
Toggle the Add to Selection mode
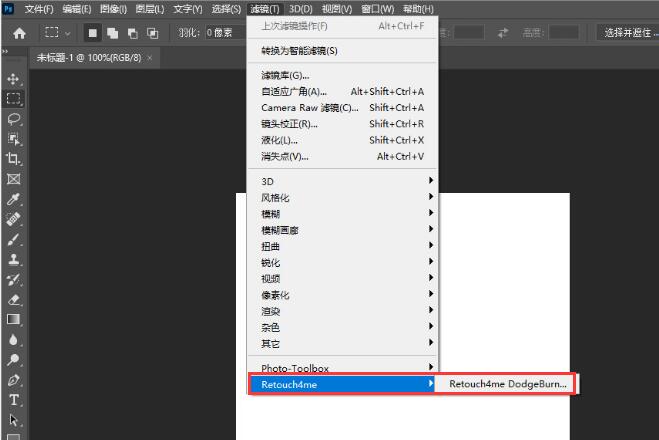point(112,33)
